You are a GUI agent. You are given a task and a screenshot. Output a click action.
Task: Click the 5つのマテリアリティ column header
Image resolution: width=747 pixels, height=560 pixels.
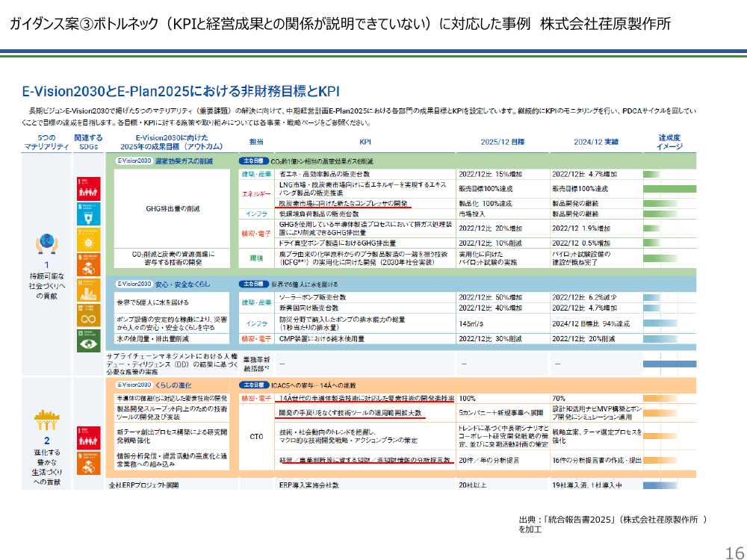click(x=46, y=143)
